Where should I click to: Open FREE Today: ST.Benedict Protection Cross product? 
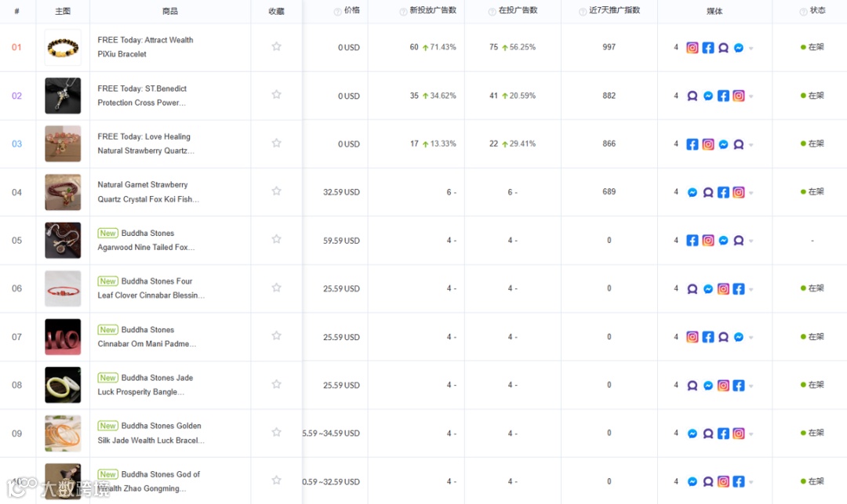coord(142,96)
